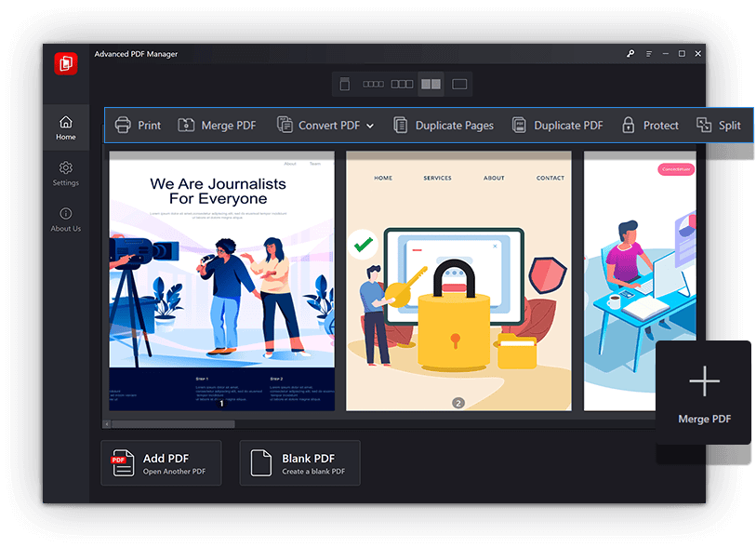The width and height of the screenshot is (756, 547).
Task: Switch to the two-page view mode
Action: pyautogui.click(x=431, y=84)
